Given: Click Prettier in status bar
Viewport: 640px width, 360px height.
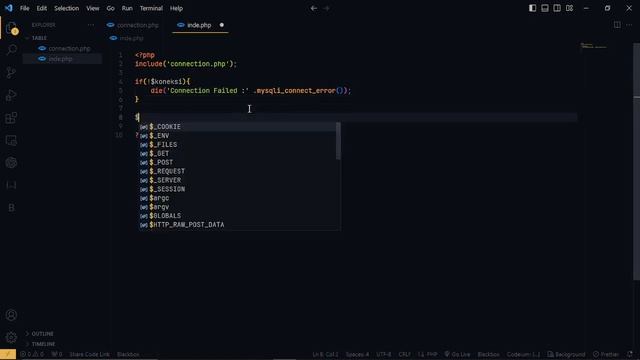Looking at the screenshot, I should [606, 354].
